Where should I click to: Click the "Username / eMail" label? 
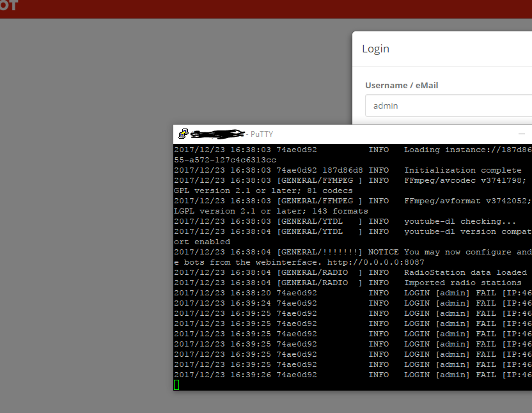(402, 85)
